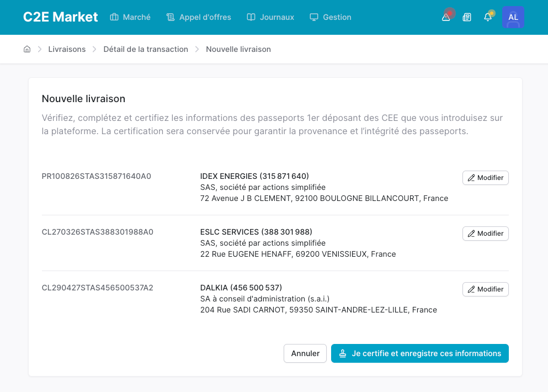Click SA à conseil d'administration text
This screenshot has height=392, width=548.
(265, 299)
